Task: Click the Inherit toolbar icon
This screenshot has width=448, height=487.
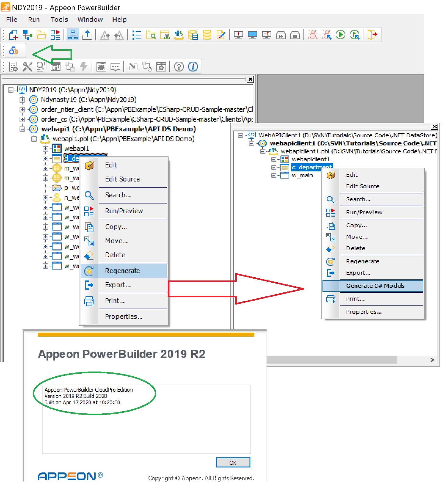Action: click(27, 35)
